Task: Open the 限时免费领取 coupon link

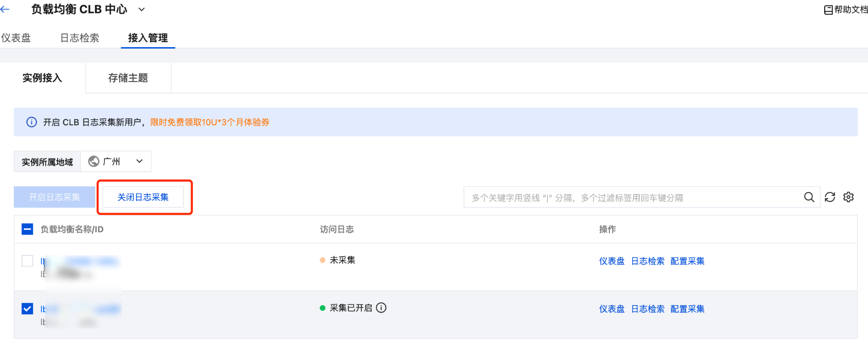Action: [210, 123]
